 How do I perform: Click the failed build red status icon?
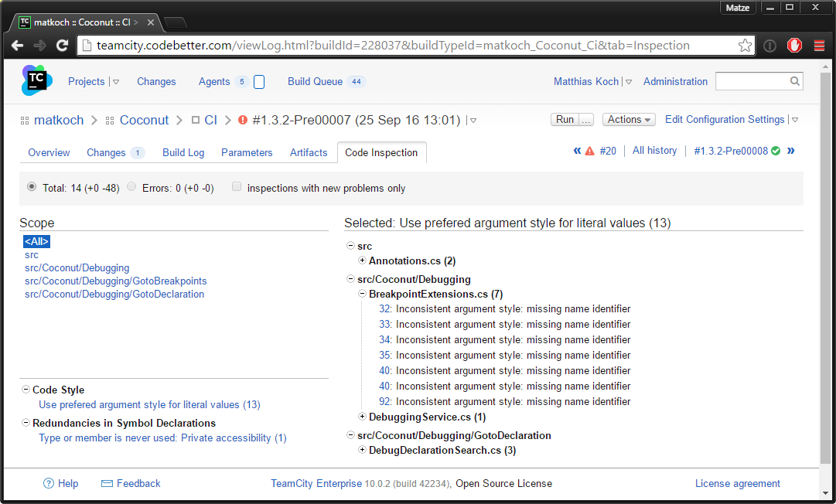pos(243,120)
